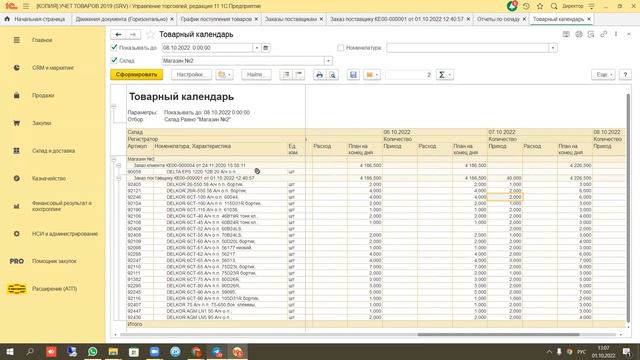Open global search magnifier in title bar
Image resolution: width=640 pixels, height=360 pixels.
coord(554,6)
